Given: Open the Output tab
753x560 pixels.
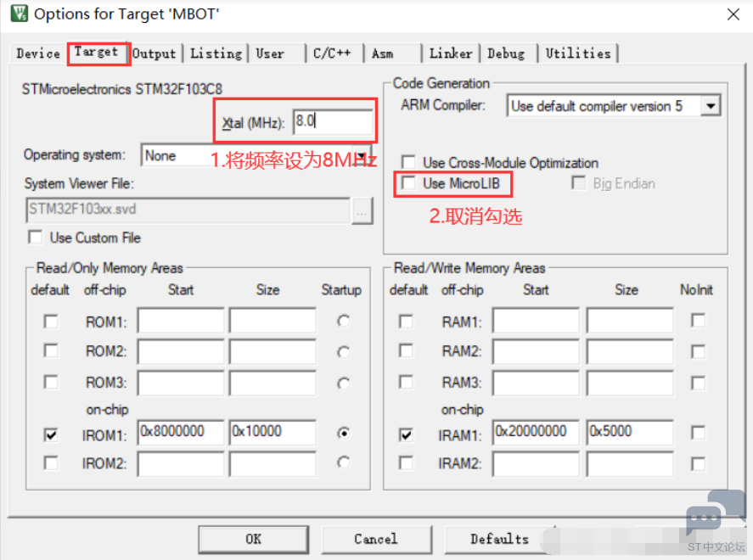Looking at the screenshot, I should (x=155, y=53).
